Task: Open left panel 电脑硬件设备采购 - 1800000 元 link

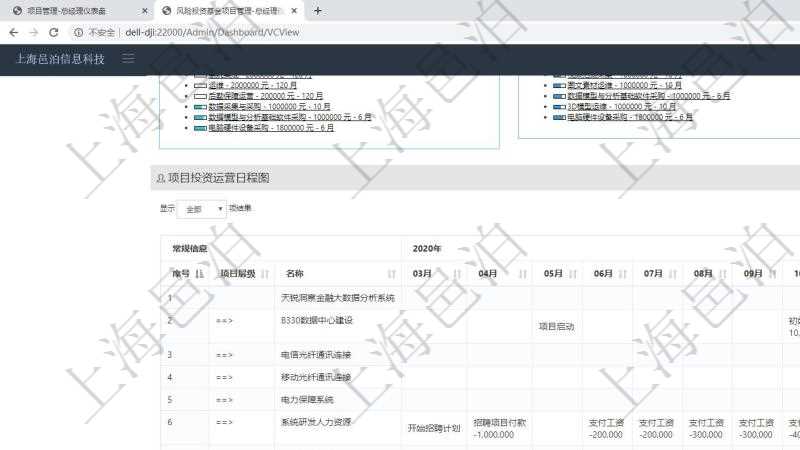Action: tap(271, 128)
